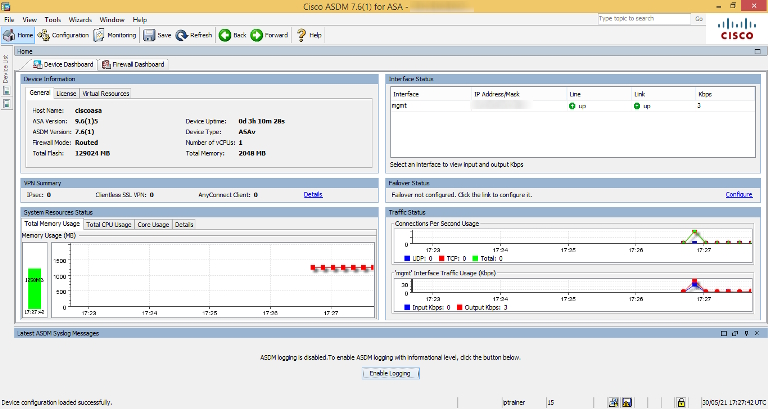Save the running configuration

click(157, 34)
